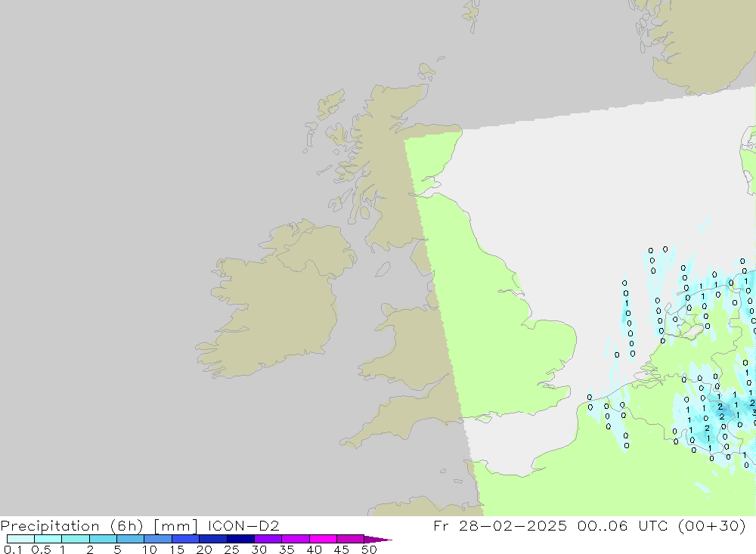Click the '35' legend scale value
The width and height of the screenshot is (756, 554).
pos(287,549)
